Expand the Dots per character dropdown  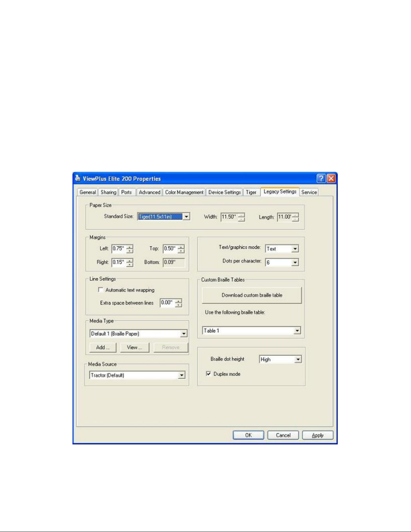(x=295, y=262)
